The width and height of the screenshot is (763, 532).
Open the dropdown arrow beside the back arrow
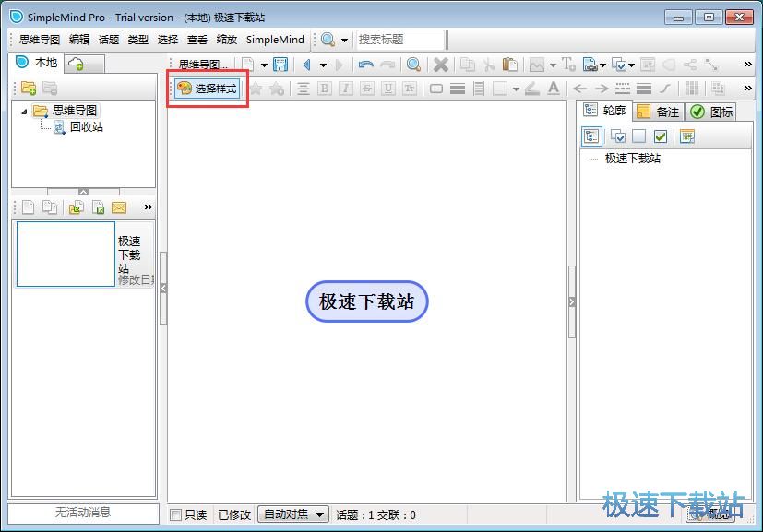pos(323,65)
